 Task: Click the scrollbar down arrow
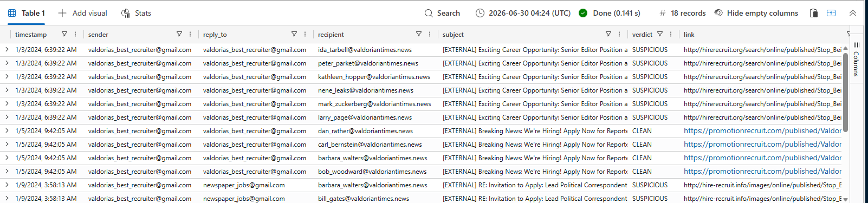click(845, 199)
